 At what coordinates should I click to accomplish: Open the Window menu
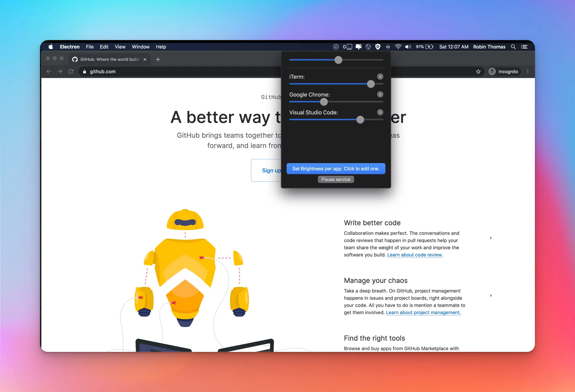tap(141, 47)
